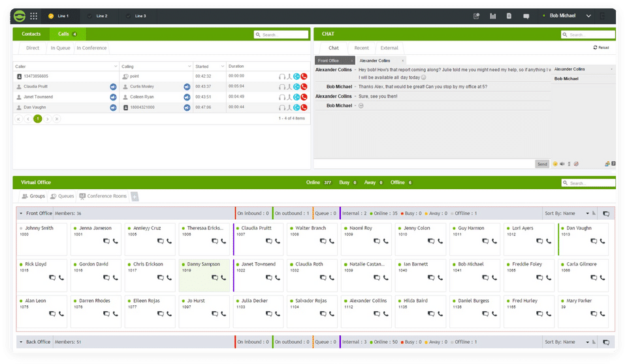The width and height of the screenshot is (627, 364).
Task: Collapse the Front Office group
Action: click(x=21, y=213)
